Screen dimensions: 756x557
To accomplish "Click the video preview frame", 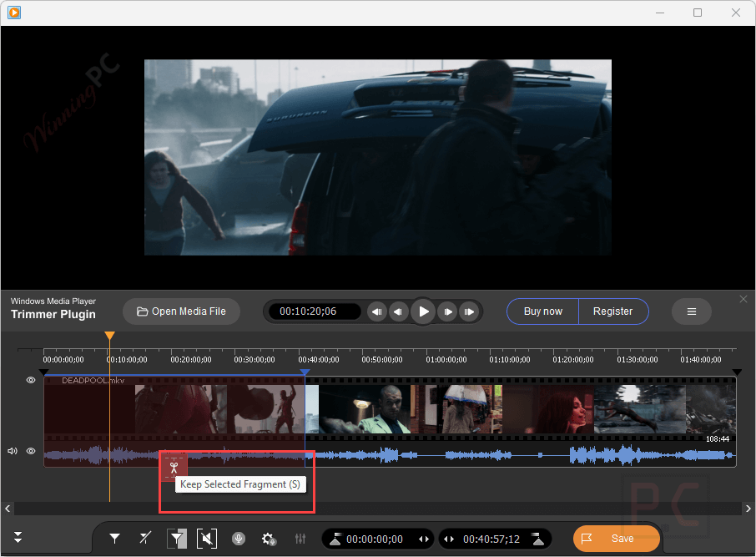I will pyautogui.click(x=378, y=157).
